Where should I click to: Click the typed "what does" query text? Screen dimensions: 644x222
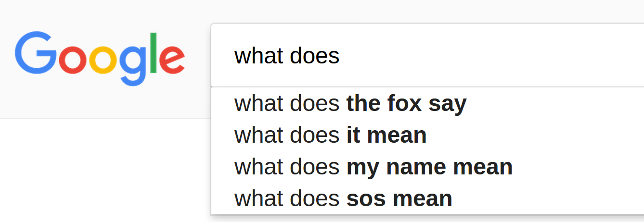[287, 56]
